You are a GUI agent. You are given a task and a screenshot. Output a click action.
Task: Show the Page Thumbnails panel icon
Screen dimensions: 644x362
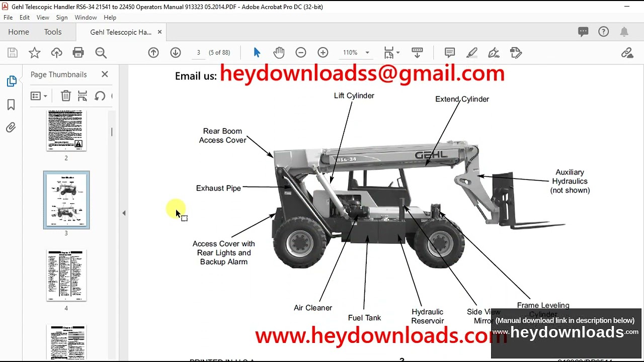point(11,81)
